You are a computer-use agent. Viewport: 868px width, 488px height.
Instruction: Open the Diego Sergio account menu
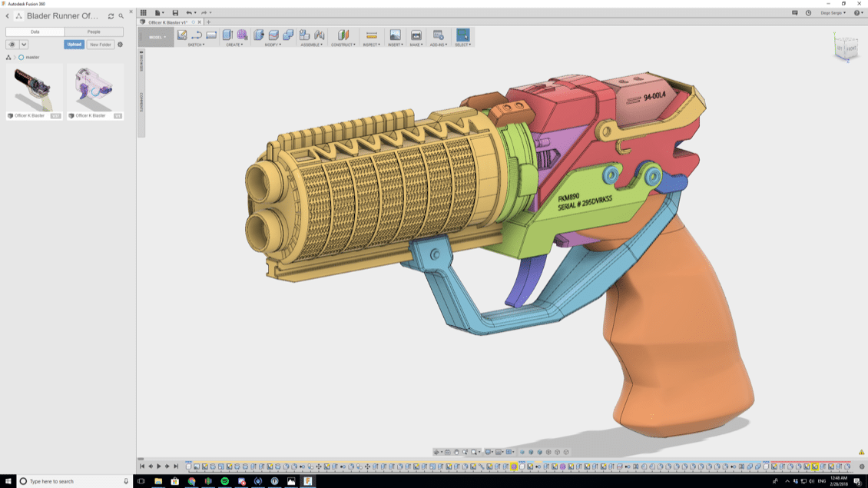click(x=833, y=13)
